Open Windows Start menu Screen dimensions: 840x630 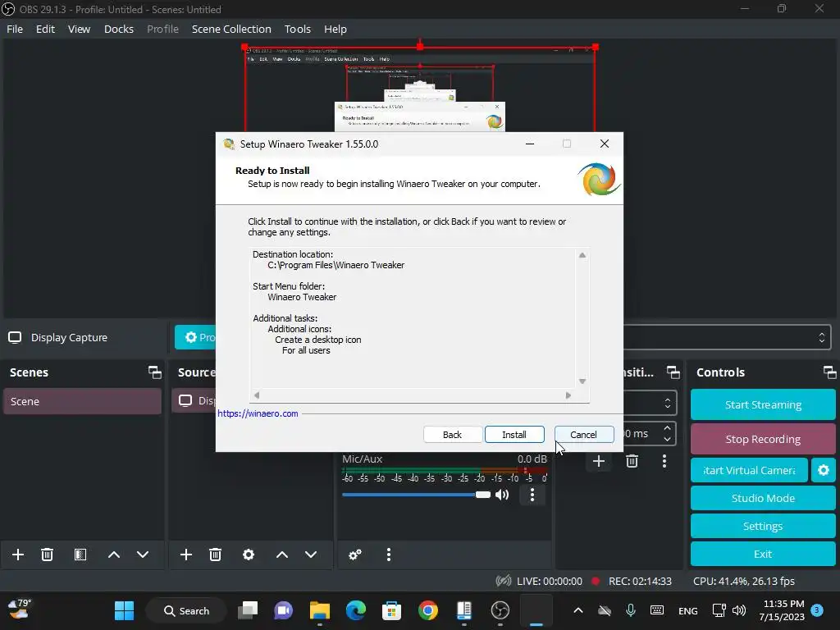pyautogui.click(x=125, y=610)
